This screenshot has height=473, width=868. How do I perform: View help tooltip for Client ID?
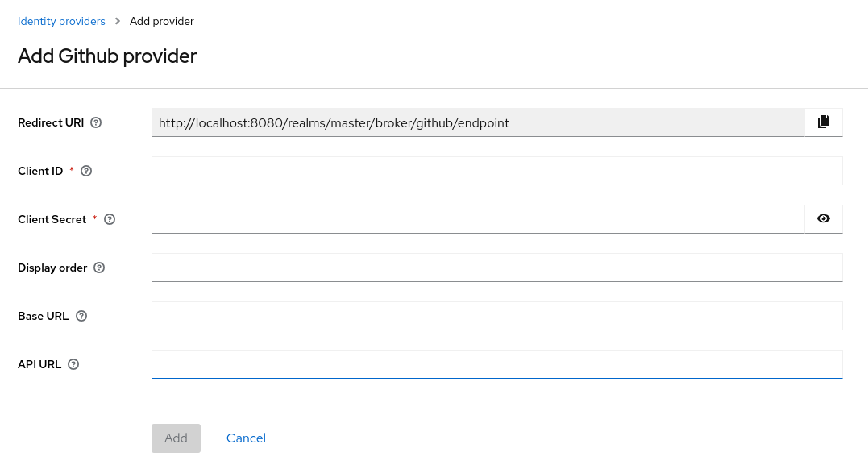pos(85,170)
